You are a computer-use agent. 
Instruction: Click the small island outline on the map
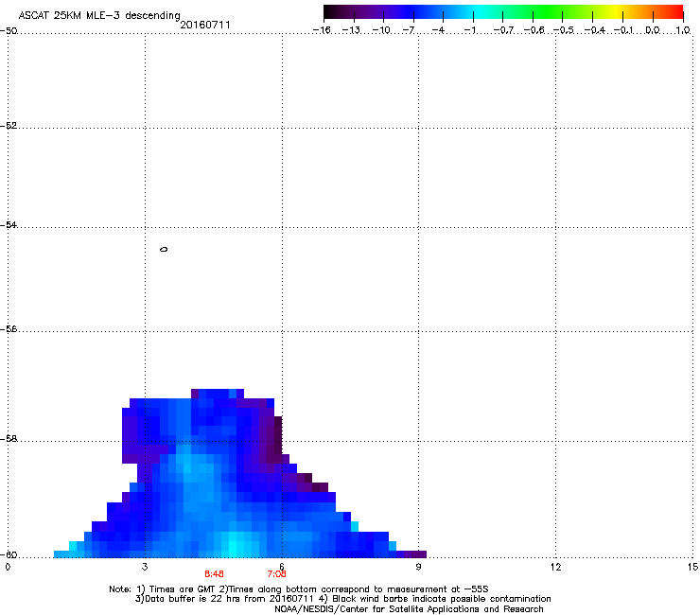click(164, 249)
